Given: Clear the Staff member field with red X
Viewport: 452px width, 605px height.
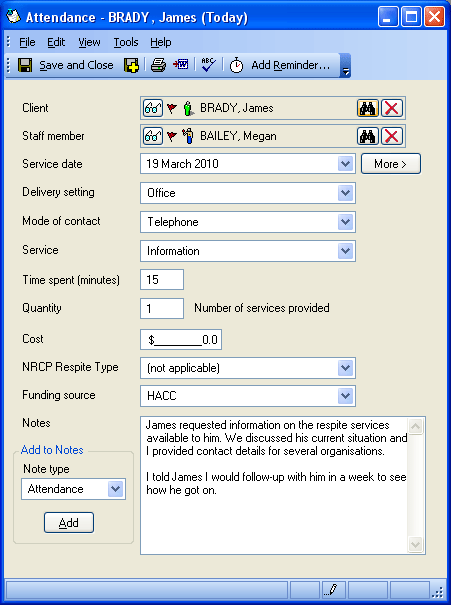Looking at the screenshot, I should [392, 136].
